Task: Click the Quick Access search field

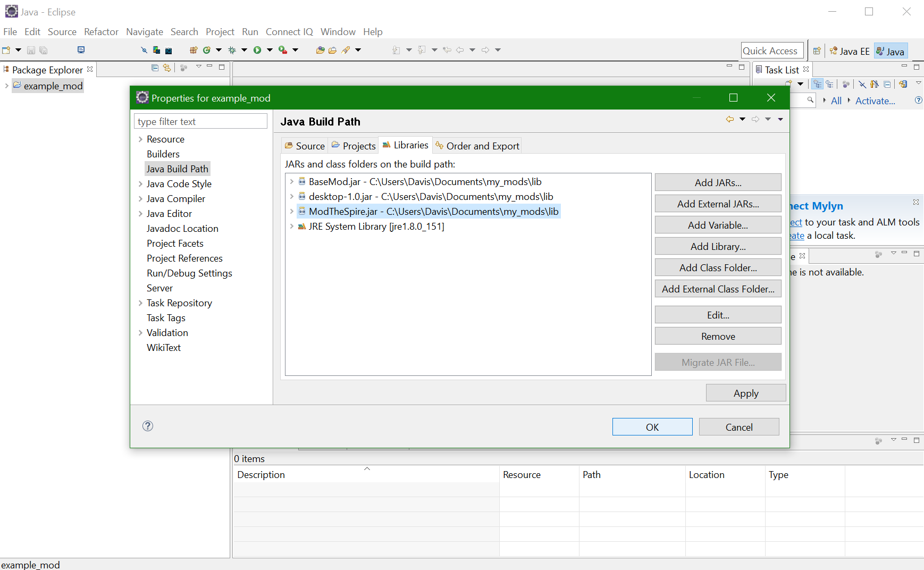Action: (x=772, y=51)
